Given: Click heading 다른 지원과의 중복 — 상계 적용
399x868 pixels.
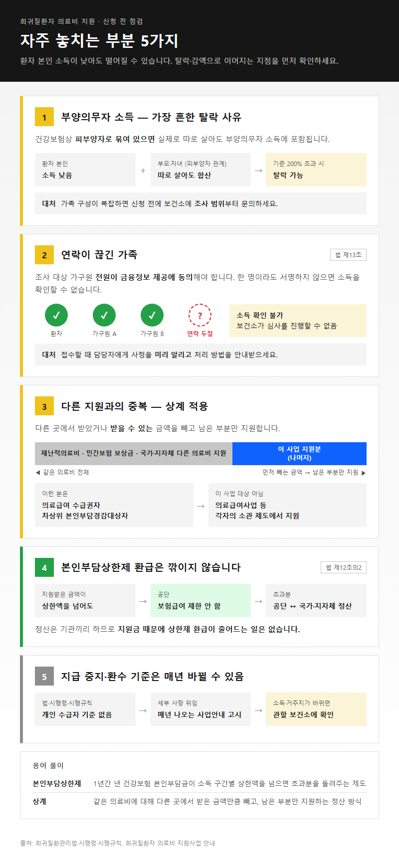Looking at the screenshot, I should pos(135,406).
